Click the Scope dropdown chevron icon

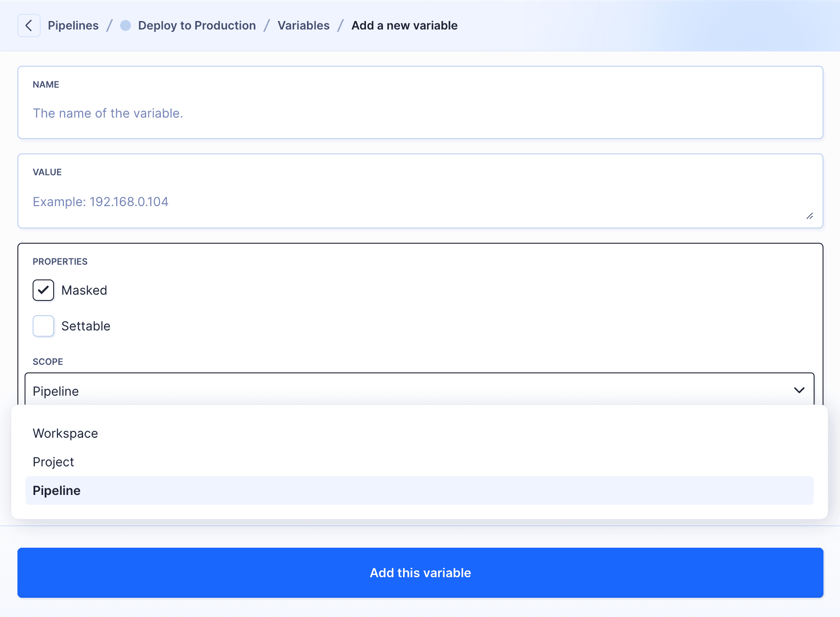799,390
